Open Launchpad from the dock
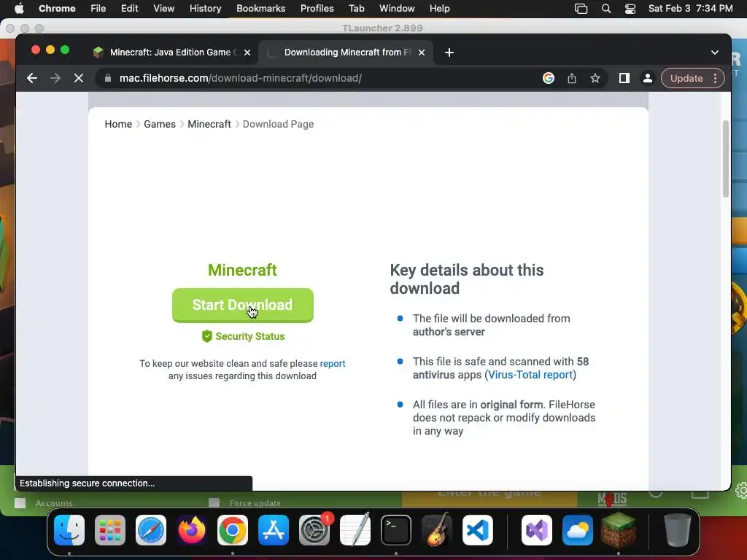Image resolution: width=747 pixels, height=560 pixels. (110, 529)
